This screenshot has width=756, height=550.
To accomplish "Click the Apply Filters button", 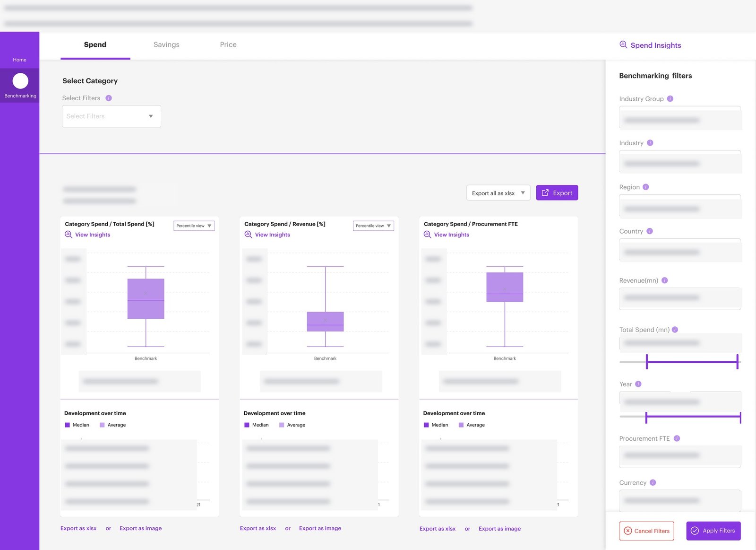I will pos(713,531).
